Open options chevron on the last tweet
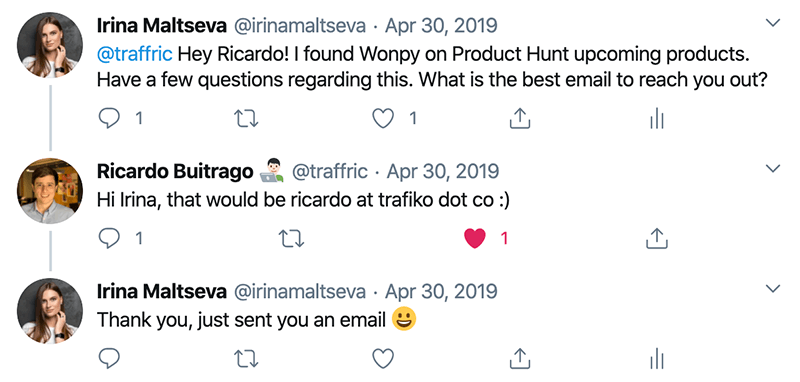 773,289
